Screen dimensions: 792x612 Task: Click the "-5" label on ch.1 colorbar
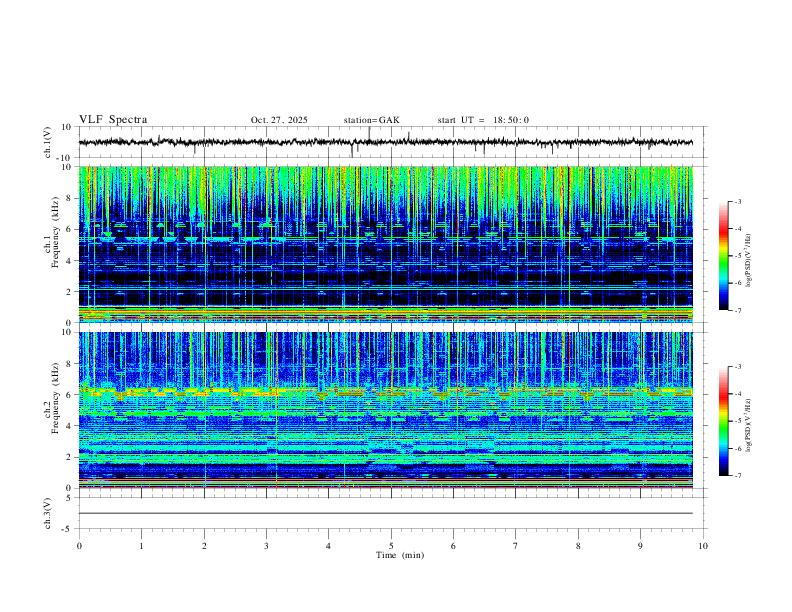(737, 256)
